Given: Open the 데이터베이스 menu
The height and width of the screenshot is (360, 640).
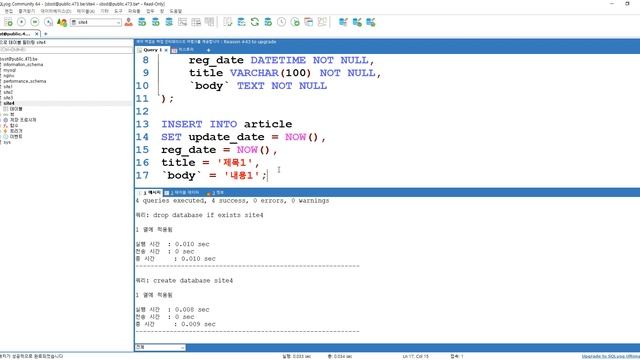Looking at the screenshot, I should (56, 11).
